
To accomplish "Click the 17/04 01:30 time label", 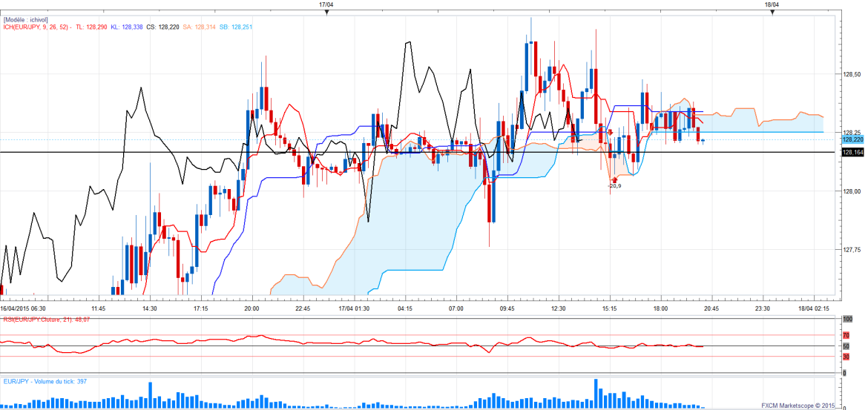I will (x=354, y=308).
